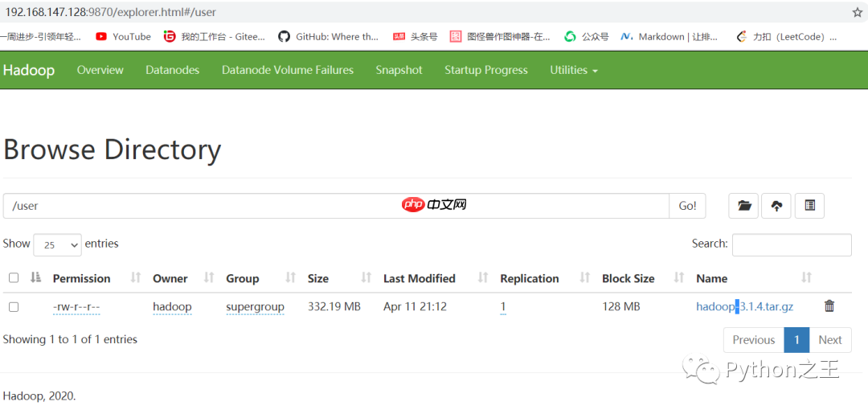Expand the Utilities menu
This screenshot has height=410, width=868.
[x=574, y=71]
